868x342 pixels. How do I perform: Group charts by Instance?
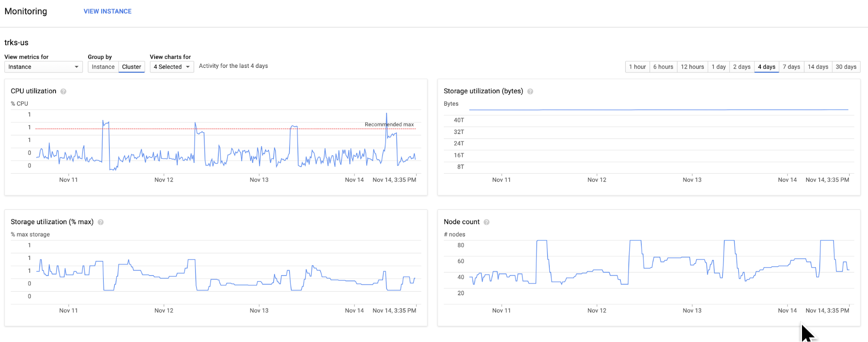(103, 67)
